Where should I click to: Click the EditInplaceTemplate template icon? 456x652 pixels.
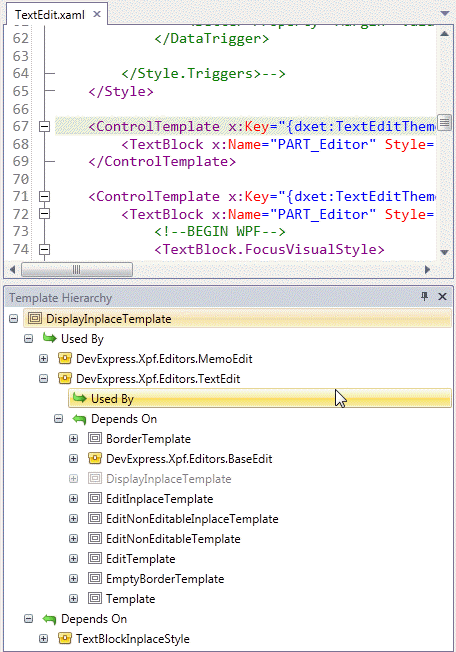(x=95, y=498)
